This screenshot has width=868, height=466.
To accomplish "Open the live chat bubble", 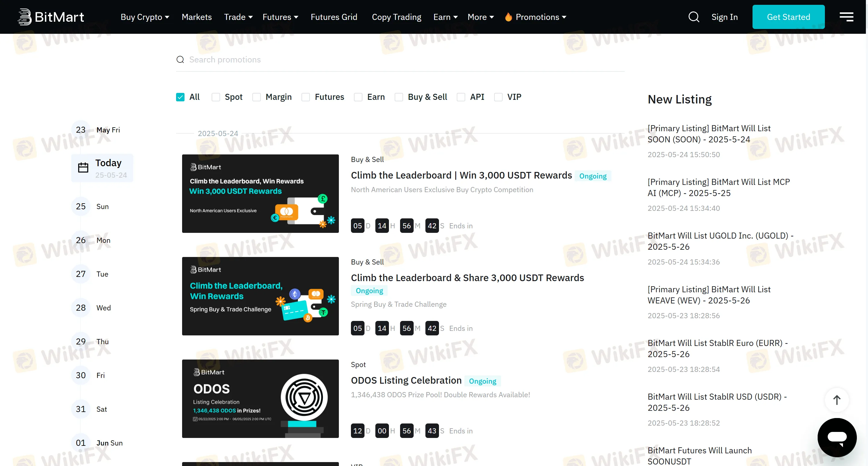I will click(x=837, y=437).
